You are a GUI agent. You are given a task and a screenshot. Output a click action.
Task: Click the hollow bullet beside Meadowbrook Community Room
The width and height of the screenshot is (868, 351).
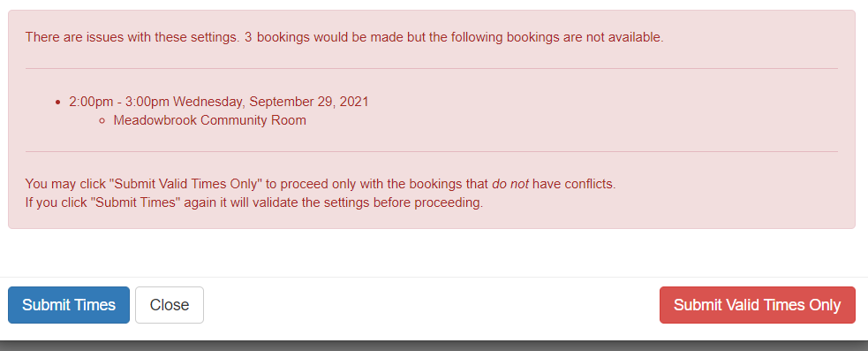point(102,121)
